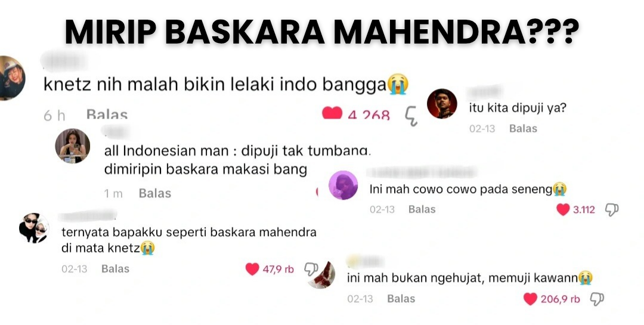Open avatar beside 'ini mah bukan ngehujat'
This screenshot has height=325, width=644.
point(323,274)
